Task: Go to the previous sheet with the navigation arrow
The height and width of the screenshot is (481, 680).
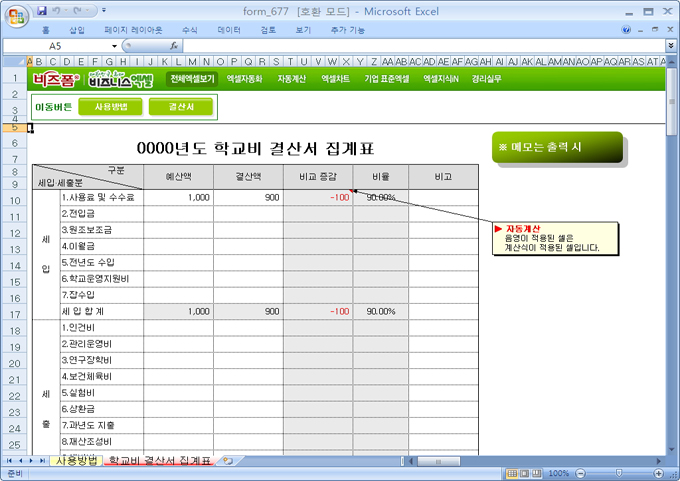Action: [x=20, y=461]
